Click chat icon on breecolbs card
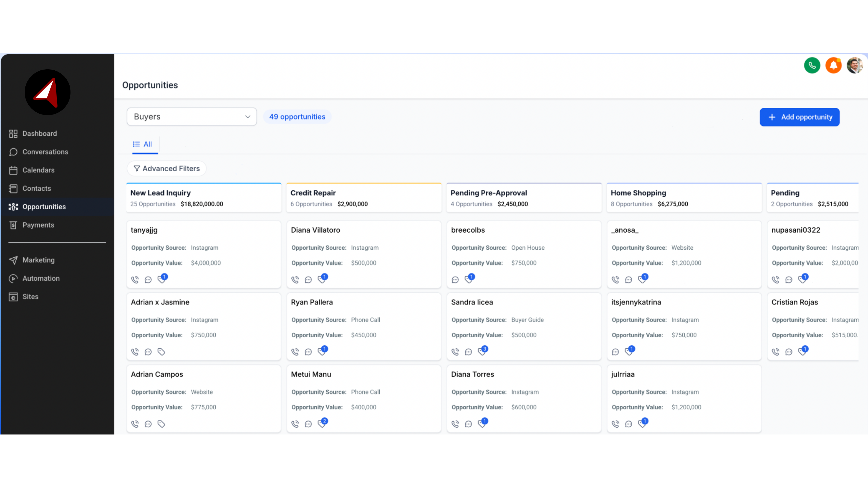 [x=455, y=280]
